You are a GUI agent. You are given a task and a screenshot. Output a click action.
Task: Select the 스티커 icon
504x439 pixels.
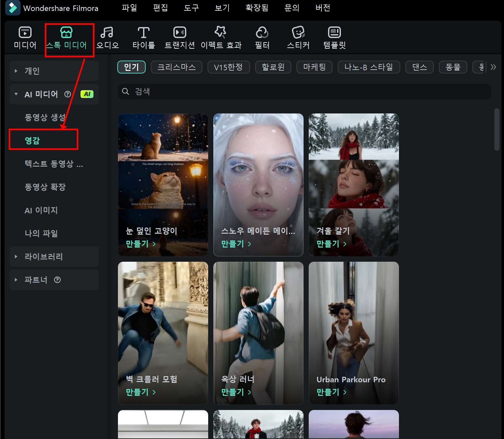[297, 37]
